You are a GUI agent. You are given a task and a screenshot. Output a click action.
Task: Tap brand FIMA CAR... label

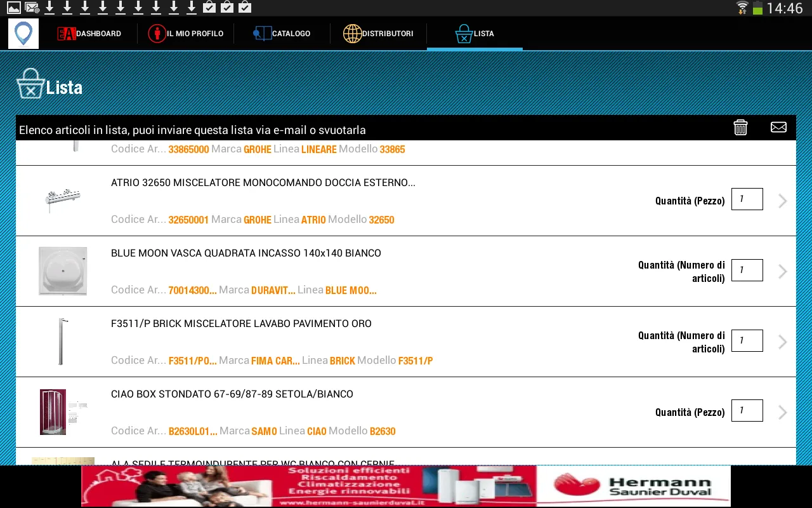tap(276, 361)
